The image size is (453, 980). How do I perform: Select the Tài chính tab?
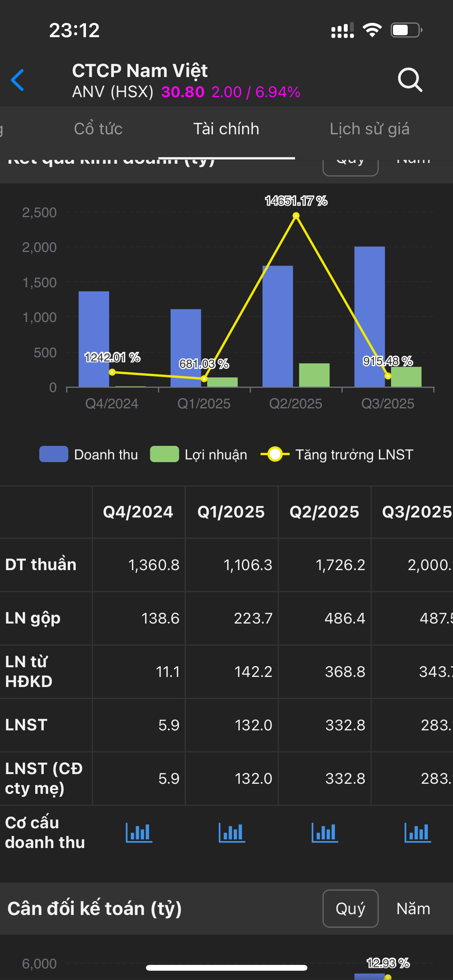tap(226, 129)
